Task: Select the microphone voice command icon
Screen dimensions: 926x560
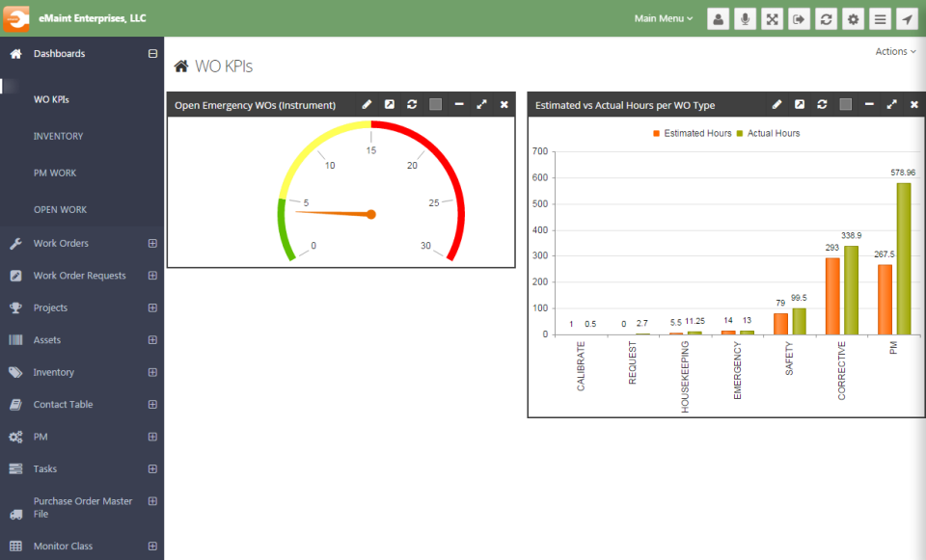Action: [745, 18]
